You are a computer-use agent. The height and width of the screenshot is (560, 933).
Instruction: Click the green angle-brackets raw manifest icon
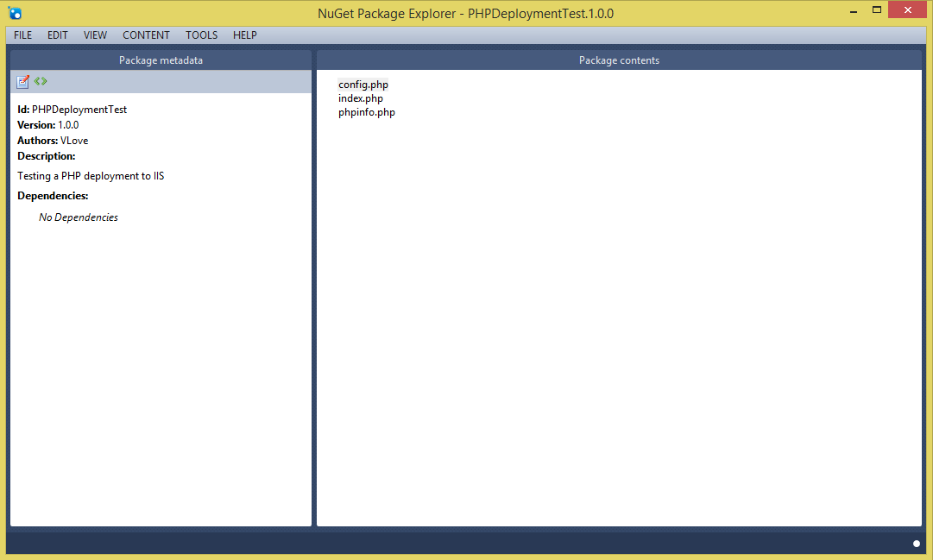click(x=41, y=81)
